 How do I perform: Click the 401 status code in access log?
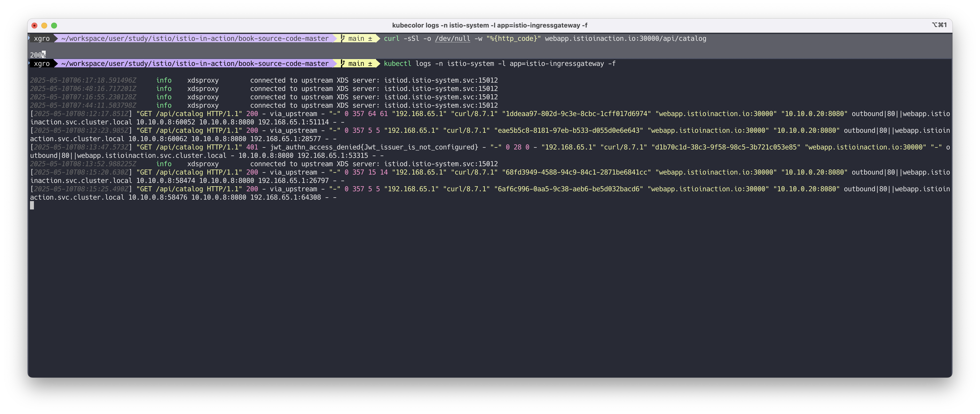252,147
